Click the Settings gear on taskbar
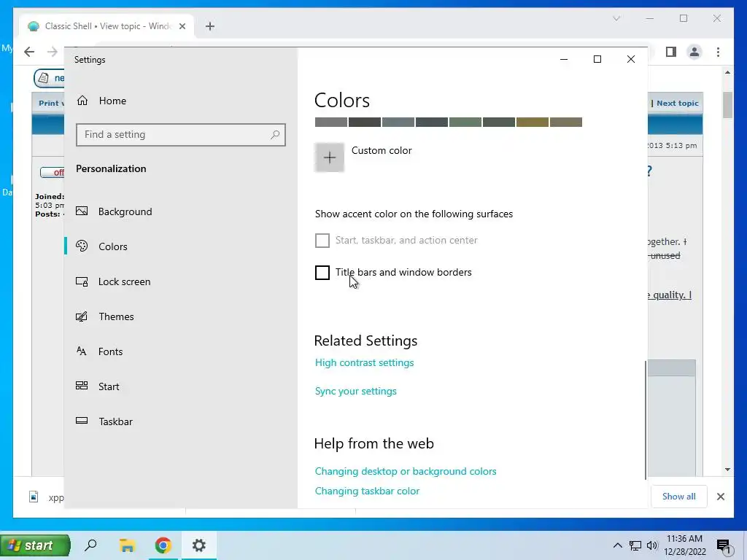The image size is (747, 560). pyautogui.click(x=198, y=545)
